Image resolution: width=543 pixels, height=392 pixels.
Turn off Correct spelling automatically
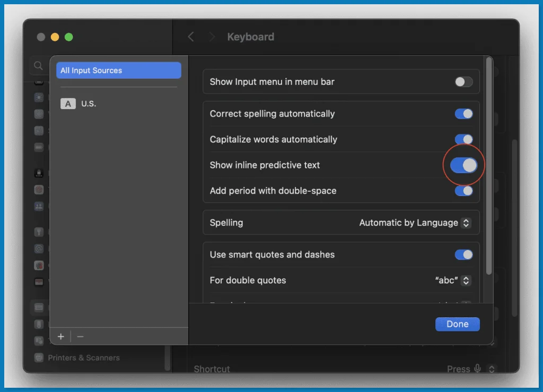pos(463,114)
